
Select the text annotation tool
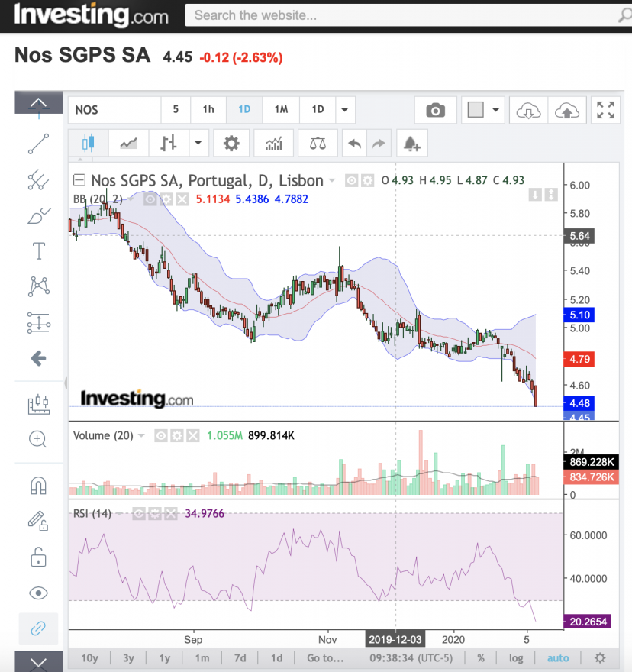pyautogui.click(x=39, y=250)
